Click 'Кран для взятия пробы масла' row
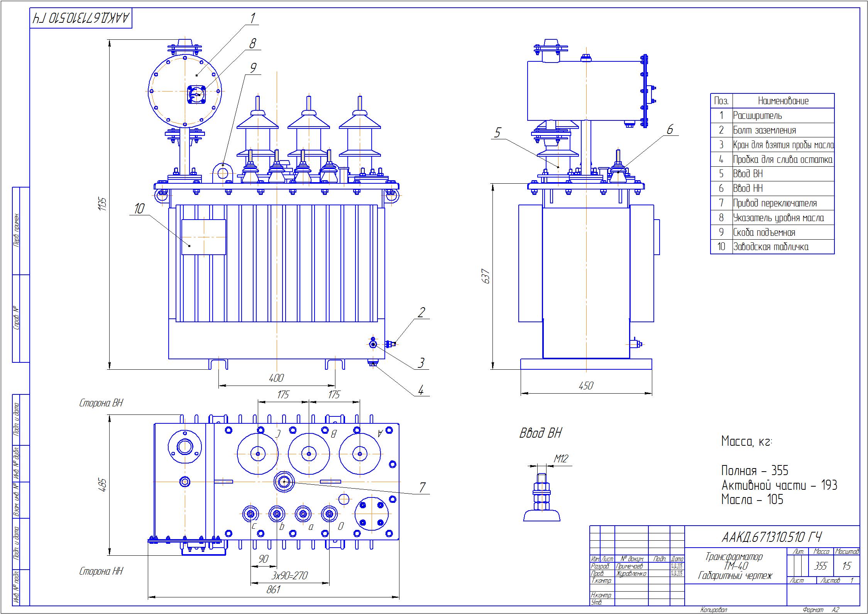The height and width of the screenshot is (614, 868). coord(772,145)
